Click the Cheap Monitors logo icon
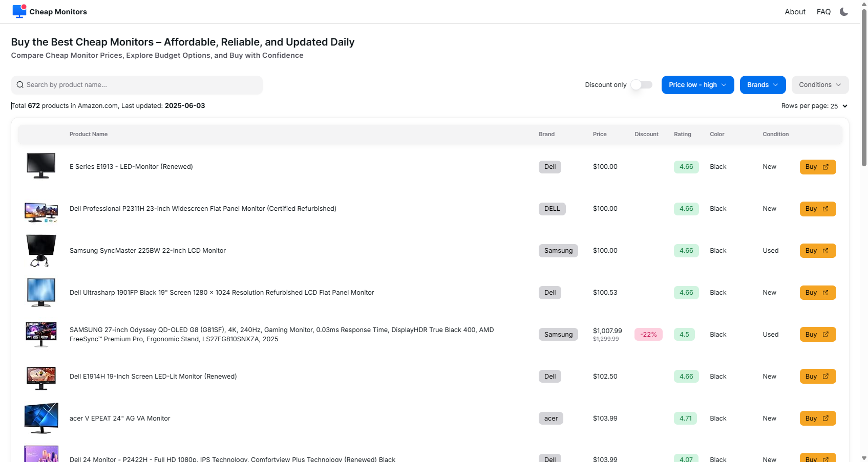This screenshot has width=868, height=462. point(19,11)
